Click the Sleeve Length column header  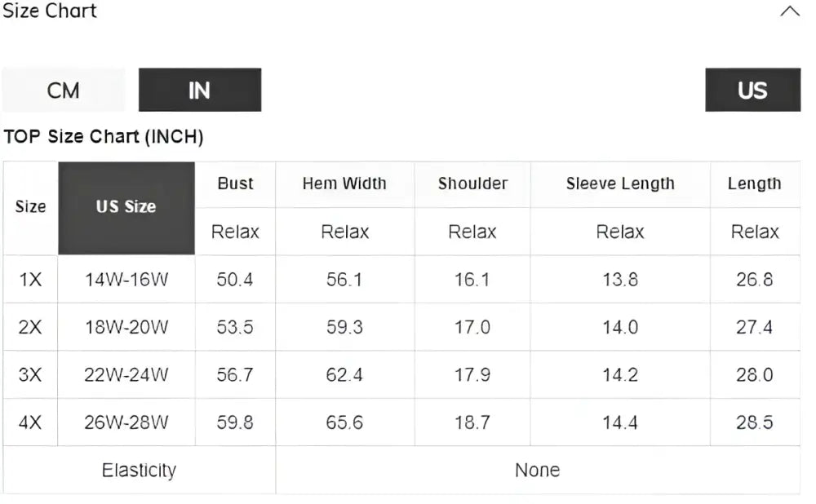(x=620, y=184)
